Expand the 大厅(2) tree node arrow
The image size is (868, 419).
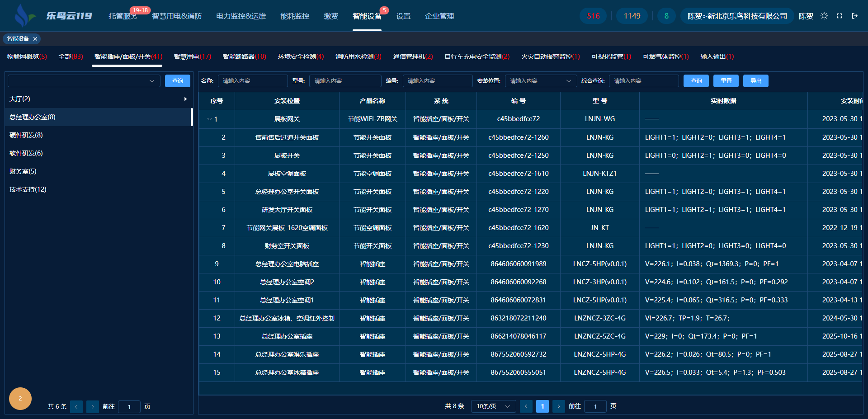[x=185, y=99]
